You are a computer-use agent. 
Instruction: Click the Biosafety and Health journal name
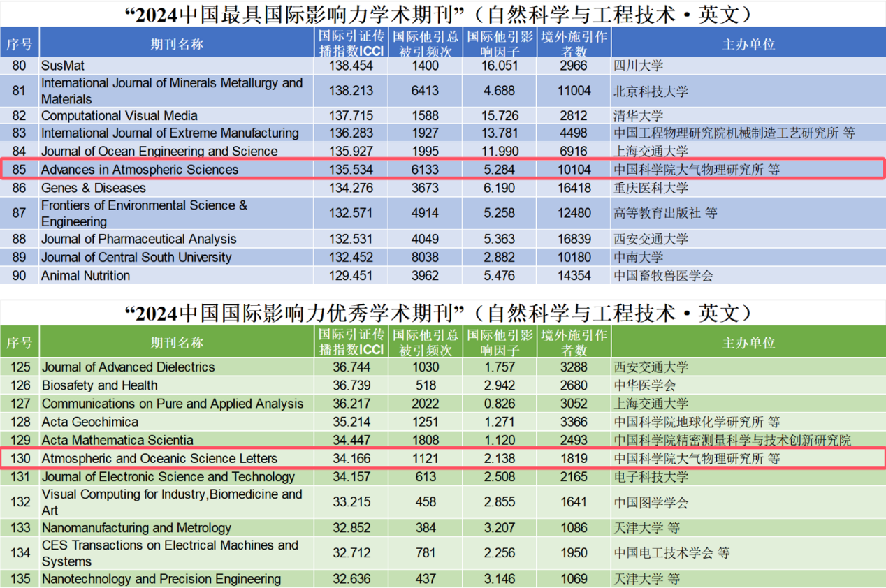click(100, 385)
